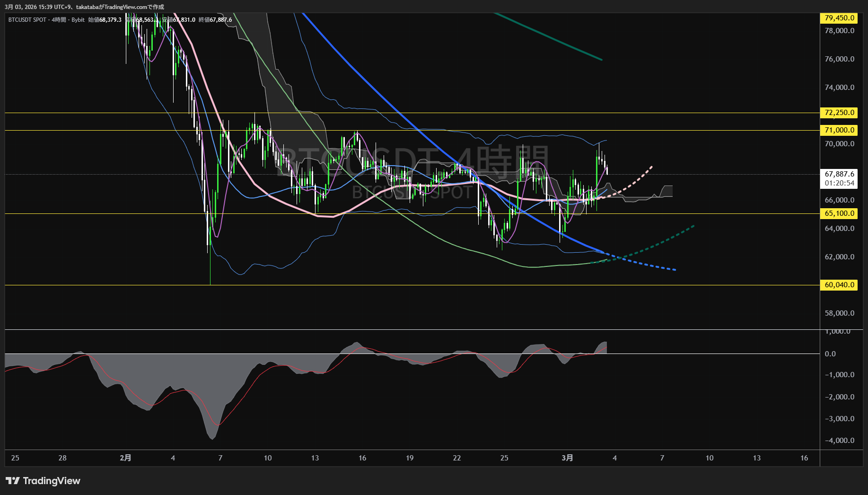Click the −4,000.0 indicator axis label
The image size is (868, 495).
(839, 441)
